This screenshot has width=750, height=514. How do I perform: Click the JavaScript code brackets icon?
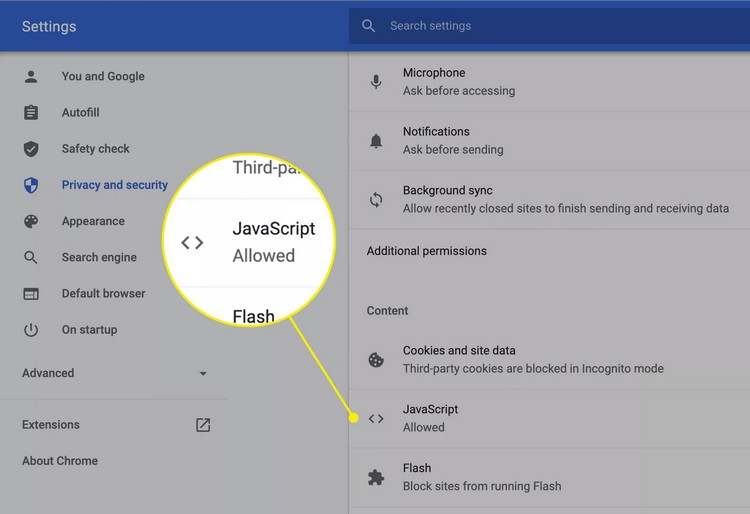coord(376,419)
